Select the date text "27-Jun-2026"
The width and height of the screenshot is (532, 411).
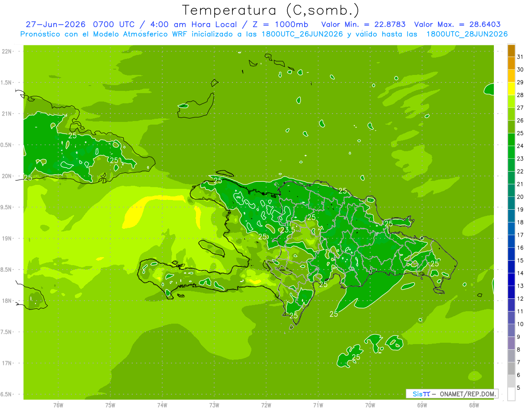(x=56, y=24)
